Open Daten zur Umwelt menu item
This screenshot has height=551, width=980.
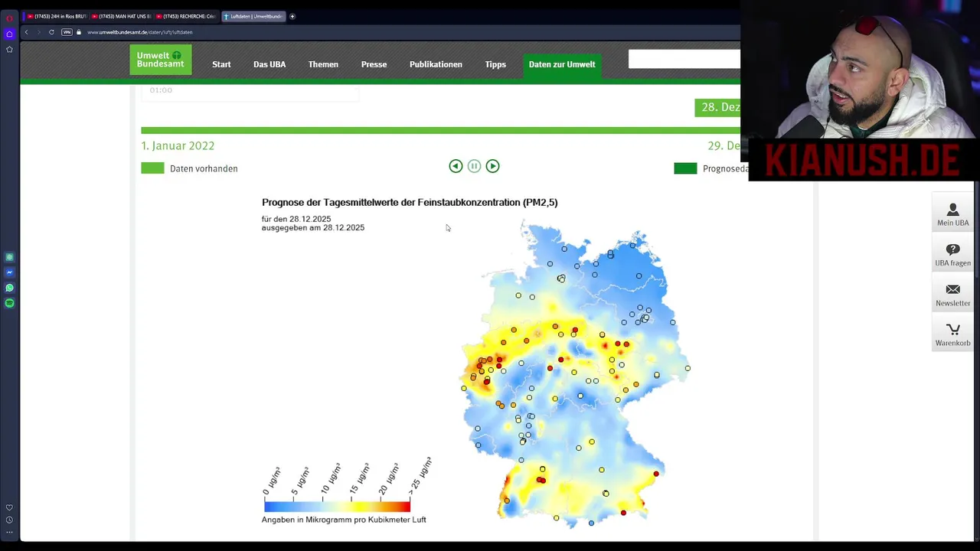tap(562, 64)
